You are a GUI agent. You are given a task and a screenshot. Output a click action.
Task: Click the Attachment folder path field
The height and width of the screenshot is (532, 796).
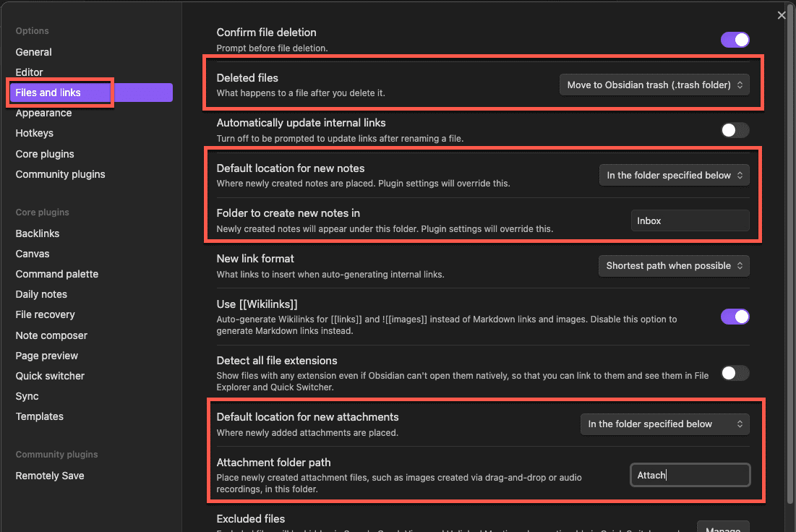point(690,475)
